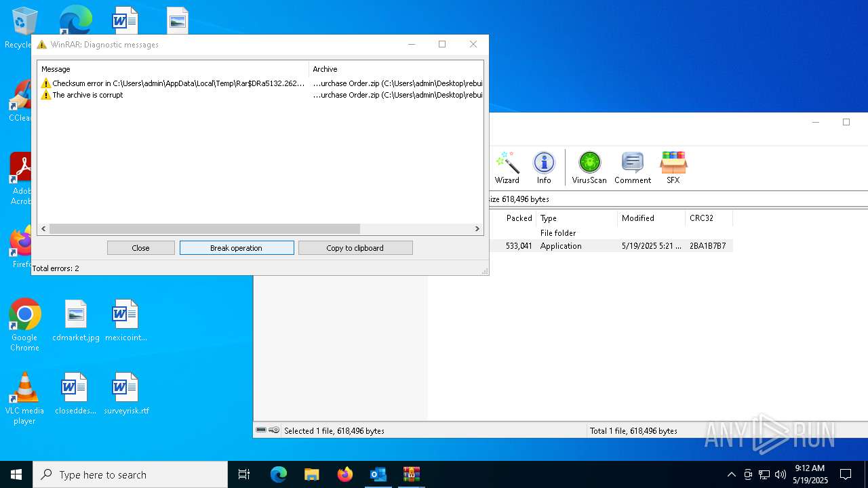868x488 pixels.
Task: Open Microsoft Edge from the taskbar
Action: (279, 474)
